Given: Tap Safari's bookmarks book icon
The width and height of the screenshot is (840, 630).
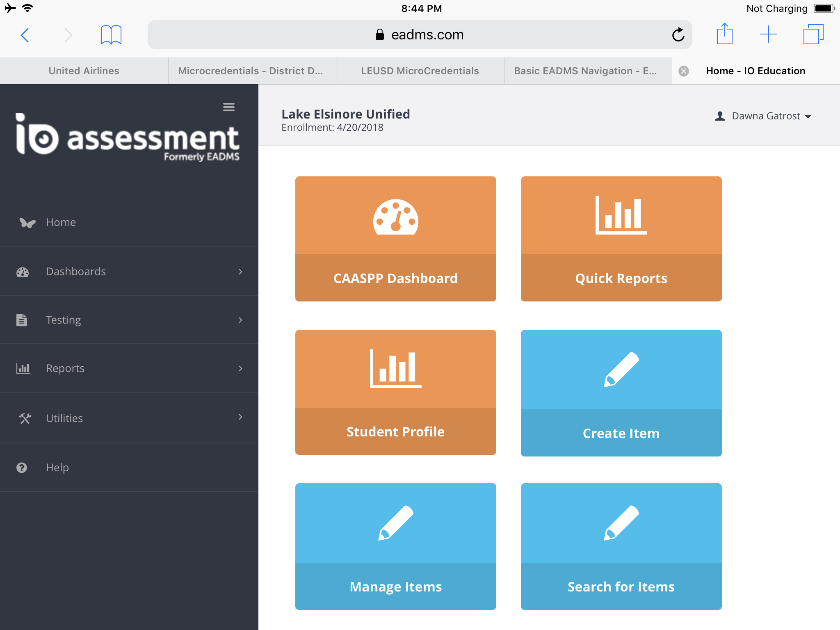Looking at the screenshot, I should click(111, 35).
